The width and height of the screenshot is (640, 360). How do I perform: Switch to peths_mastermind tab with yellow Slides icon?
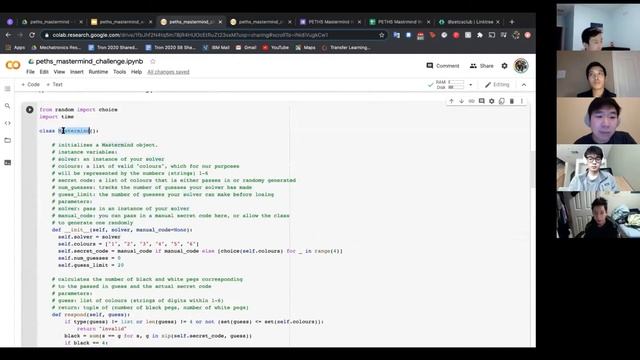121,22
